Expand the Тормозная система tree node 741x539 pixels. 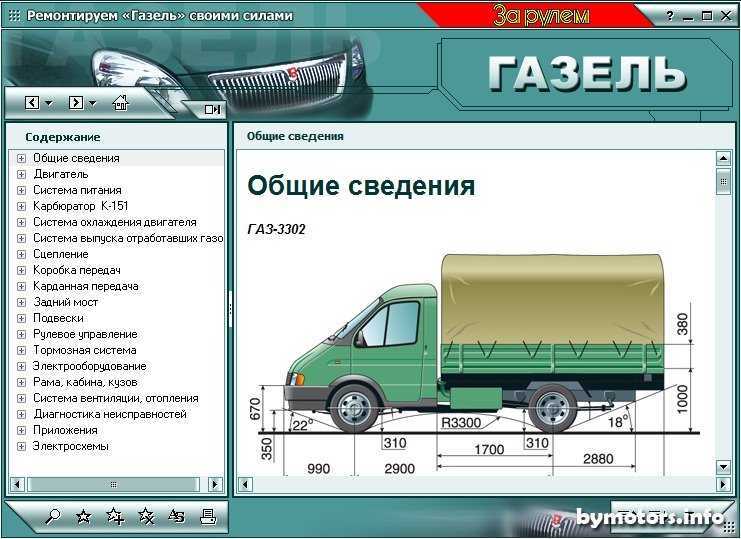coord(21,351)
